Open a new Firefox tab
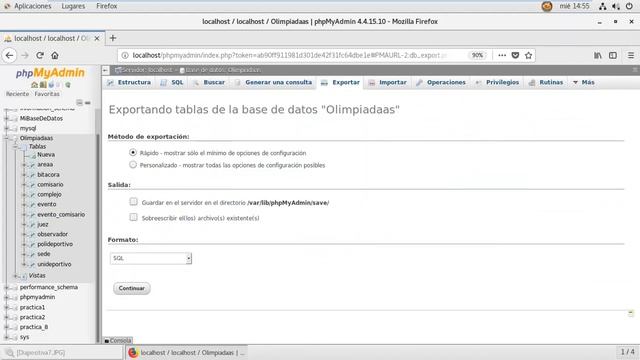The image size is (640, 360). click(113, 38)
